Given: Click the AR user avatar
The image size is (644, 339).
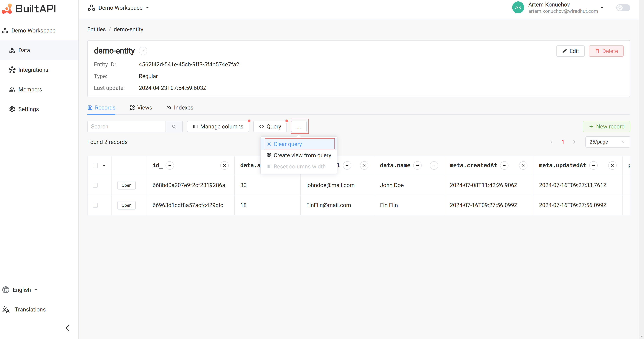Looking at the screenshot, I should coord(518,8).
